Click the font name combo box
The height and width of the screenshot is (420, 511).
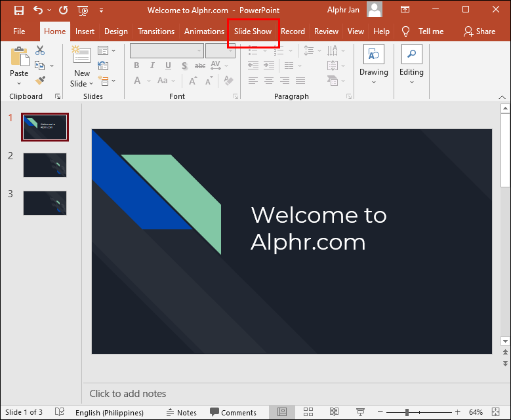167,51
